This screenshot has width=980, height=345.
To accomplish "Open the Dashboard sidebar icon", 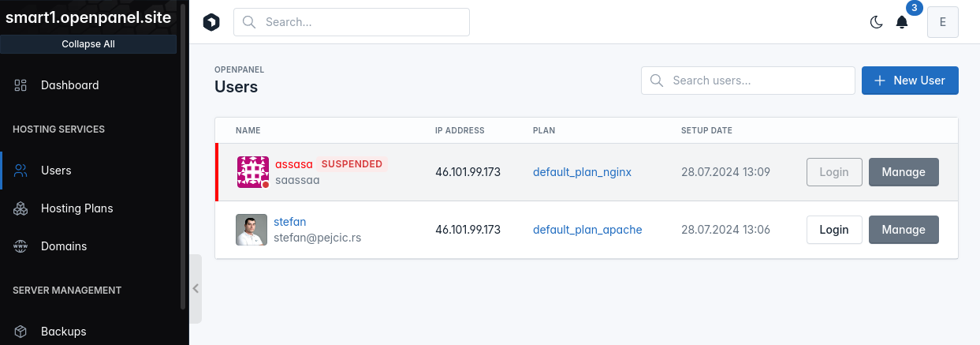I will click(x=21, y=85).
